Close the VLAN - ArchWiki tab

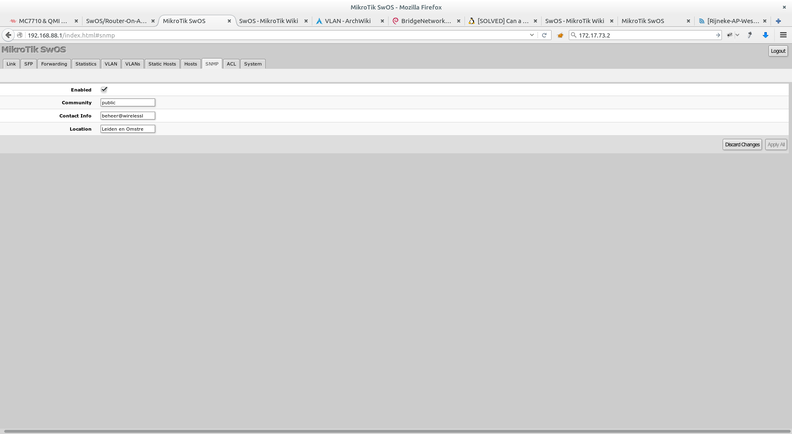click(382, 21)
